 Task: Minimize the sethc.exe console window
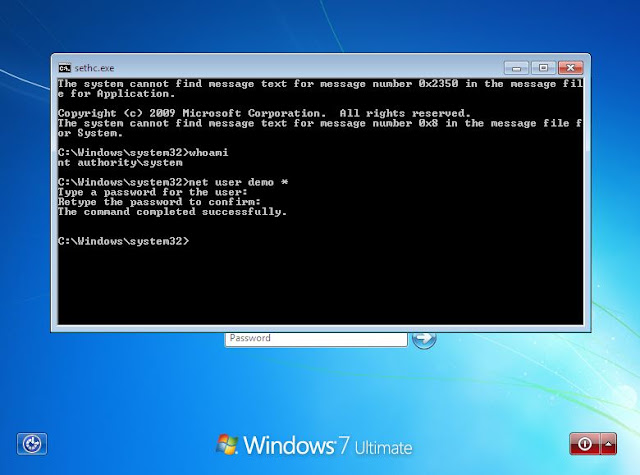point(516,68)
